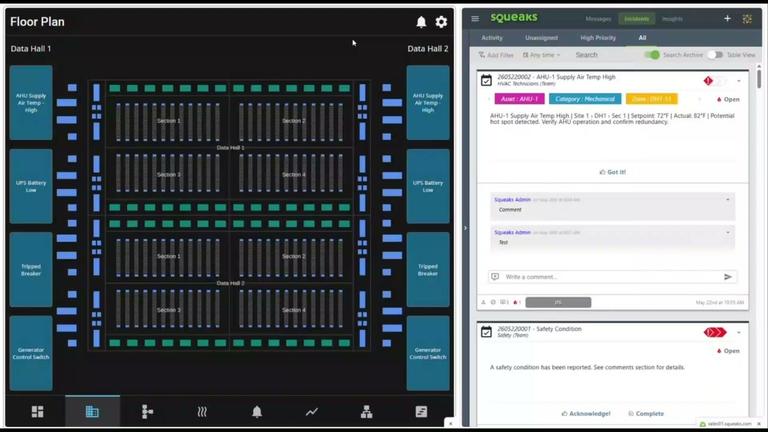The height and width of the screenshot is (432, 768).
Task: Click the clock icon in AHU-1 card footer
Action: pyautogui.click(x=493, y=302)
